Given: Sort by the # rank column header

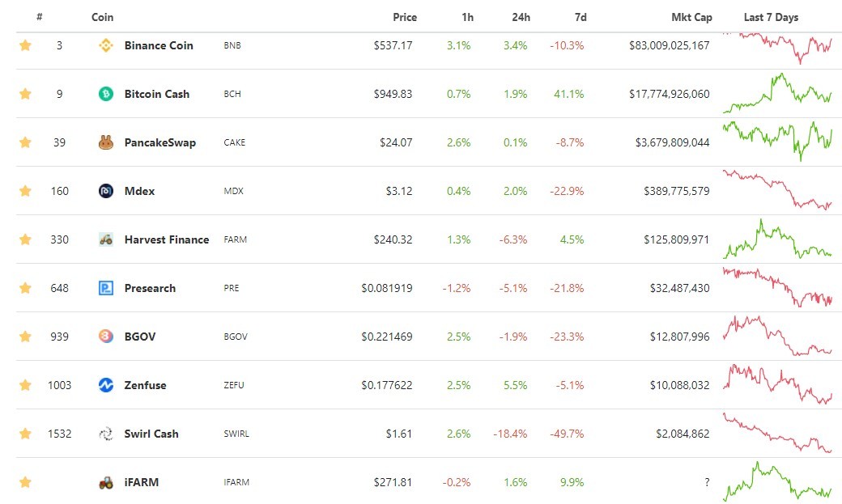Looking at the screenshot, I should pyautogui.click(x=39, y=17).
